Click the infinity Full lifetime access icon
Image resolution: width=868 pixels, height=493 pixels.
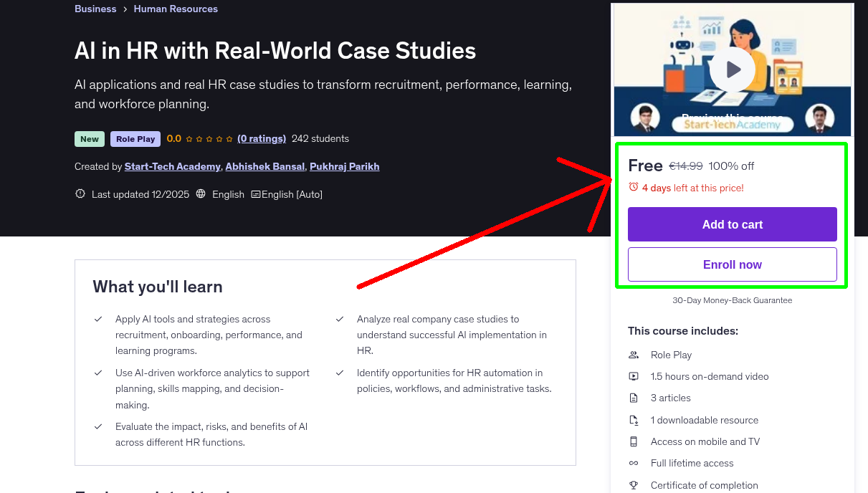634,463
